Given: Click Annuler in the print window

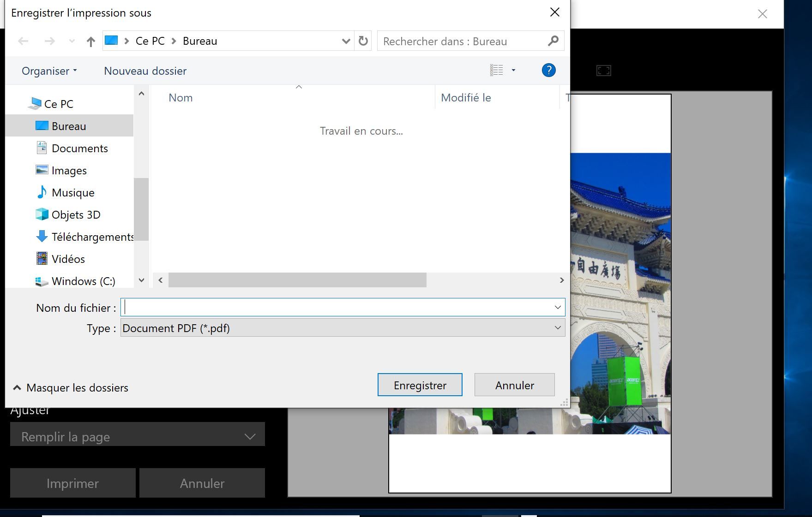Looking at the screenshot, I should pyautogui.click(x=202, y=483).
